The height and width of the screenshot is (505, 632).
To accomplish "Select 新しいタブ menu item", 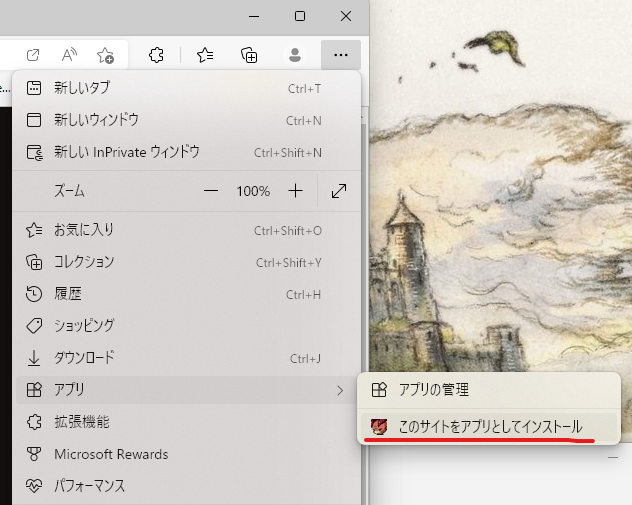I will [187, 88].
